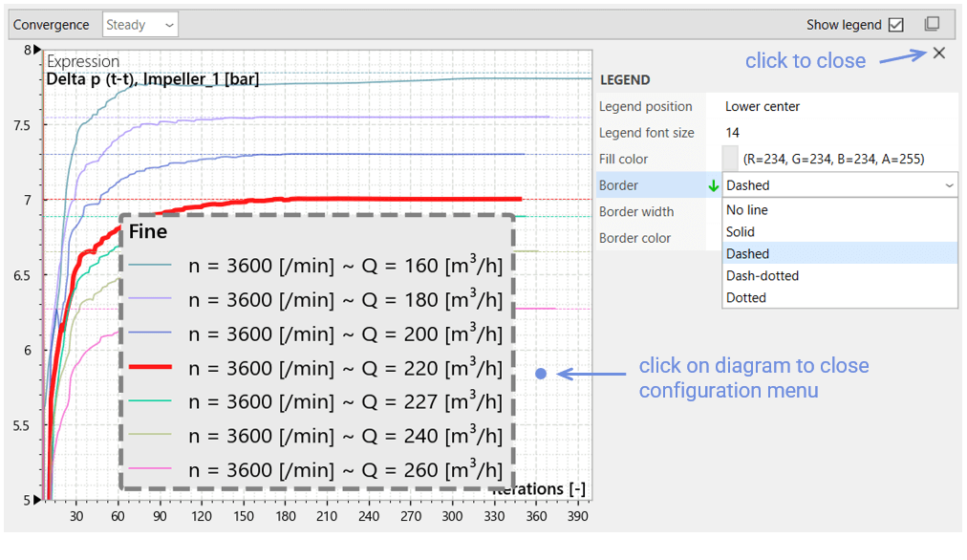Open the Steady convergence dropdown

click(140, 25)
